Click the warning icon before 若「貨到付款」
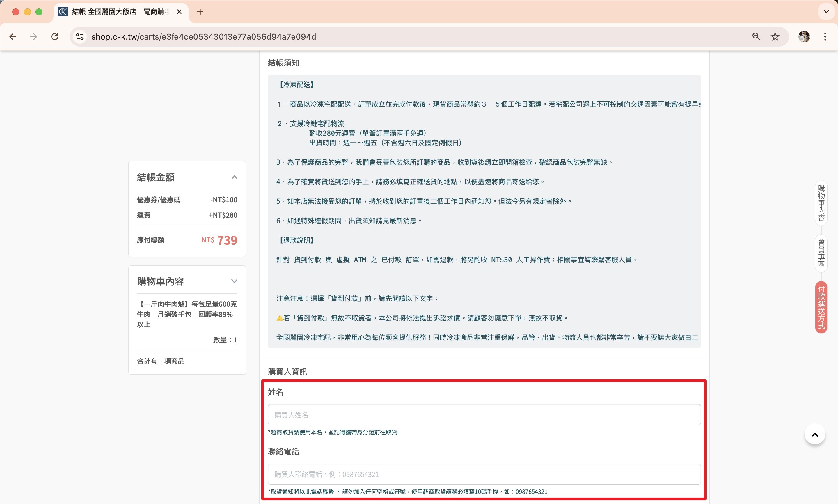Image resolution: width=838 pixels, height=504 pixels. (x=279, y=318)
